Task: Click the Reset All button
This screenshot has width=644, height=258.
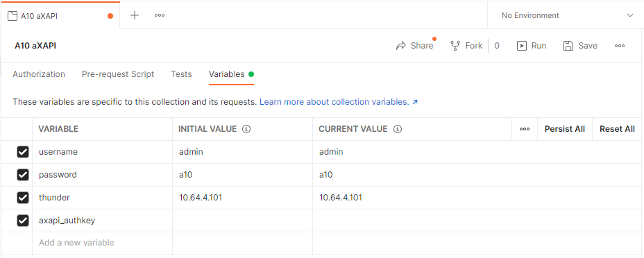Action: pos(618,129)
